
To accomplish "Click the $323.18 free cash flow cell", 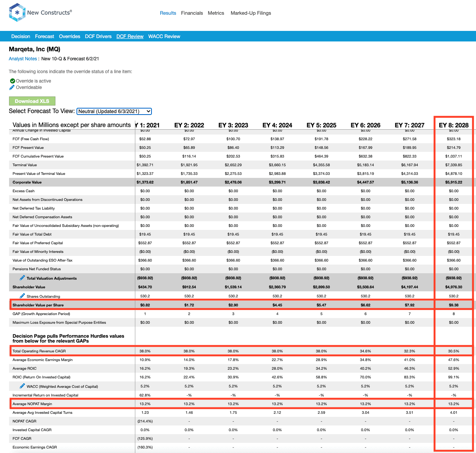I will click(454, 139).
